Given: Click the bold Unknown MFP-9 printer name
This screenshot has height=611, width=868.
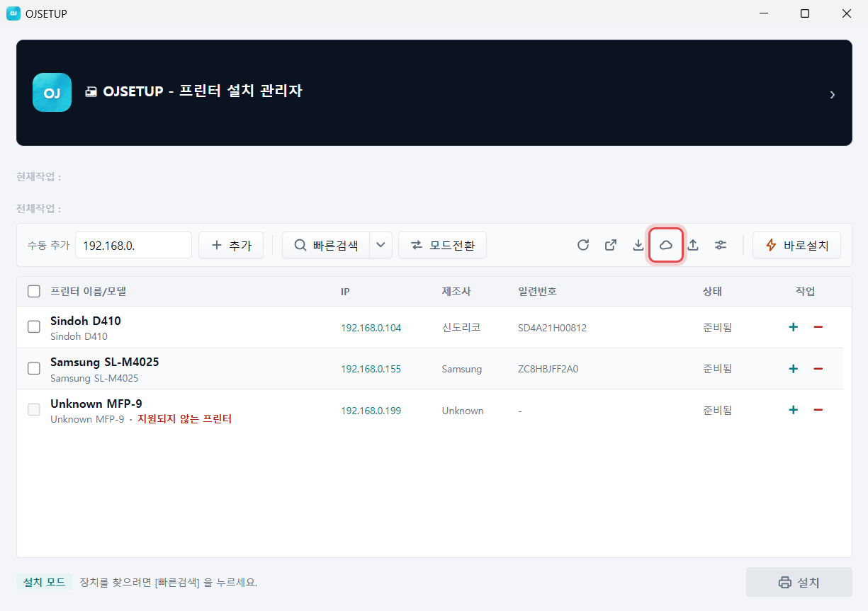Looking at the screenshot, I should (x=96, y=404).
